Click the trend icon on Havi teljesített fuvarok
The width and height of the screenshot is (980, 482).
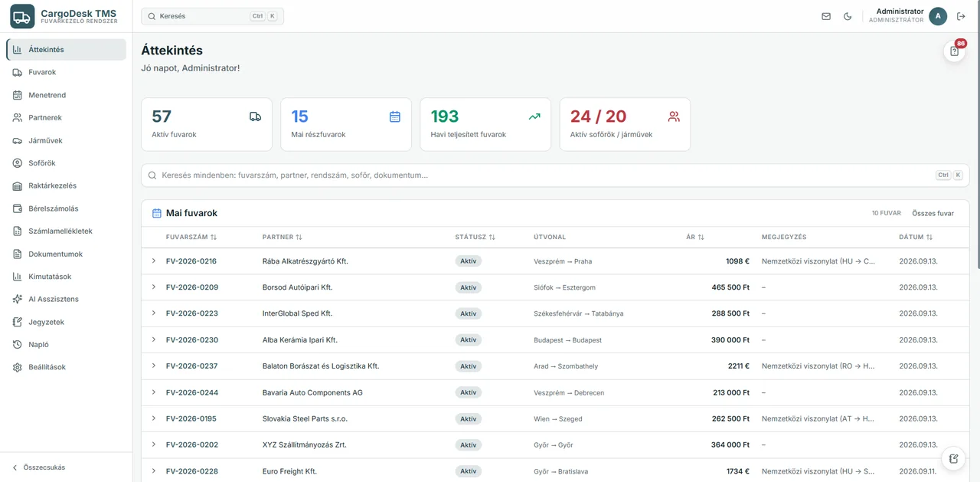coord(534,116)
